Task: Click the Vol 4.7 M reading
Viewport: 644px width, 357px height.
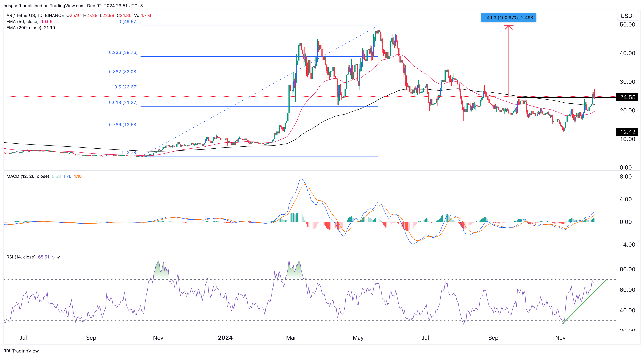Action: [143, 15]
